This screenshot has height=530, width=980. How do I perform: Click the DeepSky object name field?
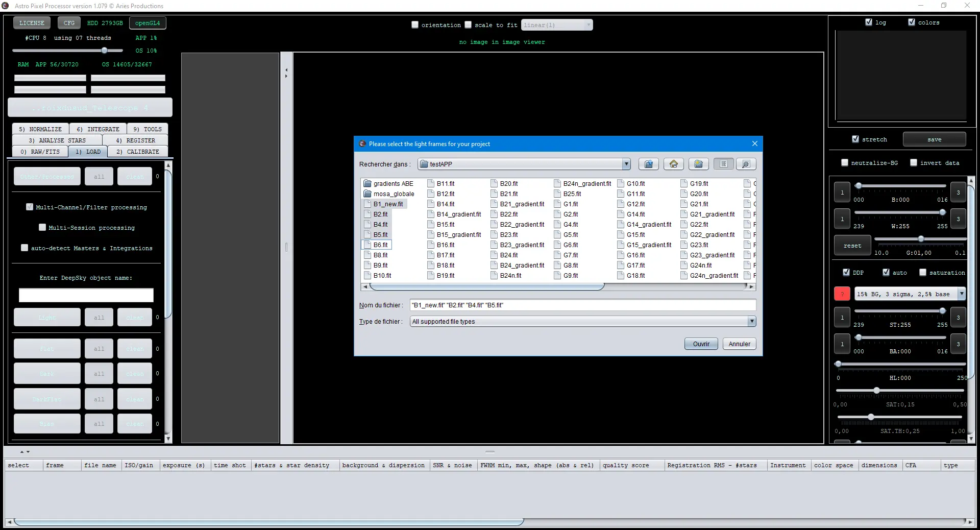click(x=86, y=295)
